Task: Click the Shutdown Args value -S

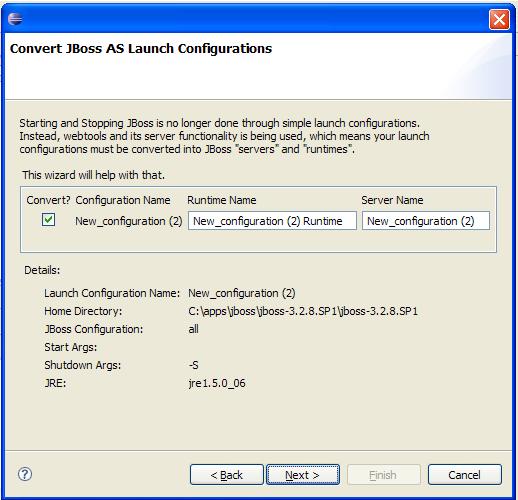Action: pos(193,365)
